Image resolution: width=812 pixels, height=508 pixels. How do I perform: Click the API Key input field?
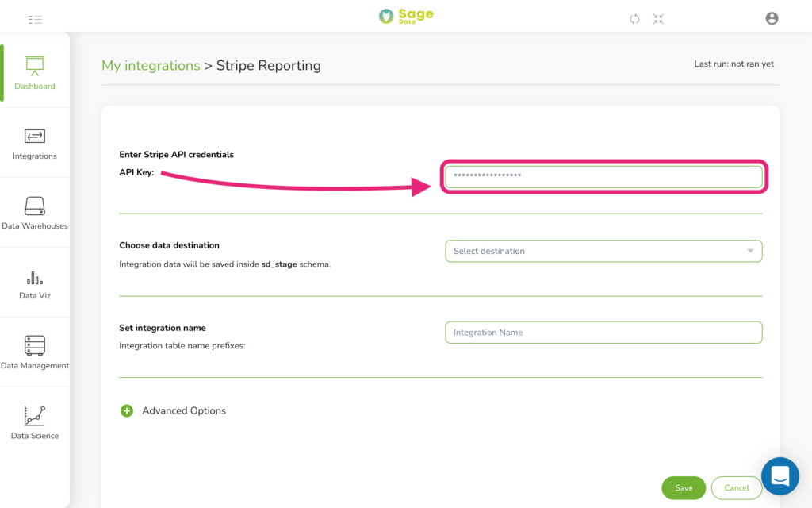[603, 176]
